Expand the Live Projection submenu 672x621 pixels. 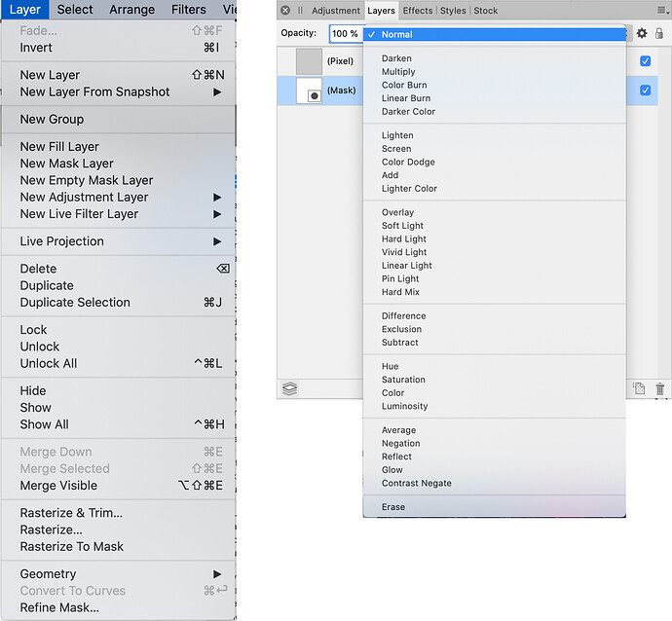(x=217, y=241)
